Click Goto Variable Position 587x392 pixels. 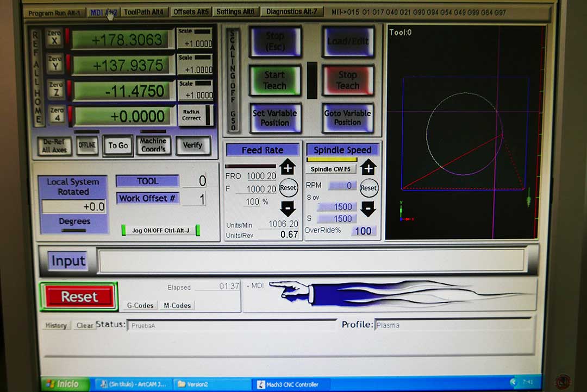pyautogui.click(x=348, y=118)
